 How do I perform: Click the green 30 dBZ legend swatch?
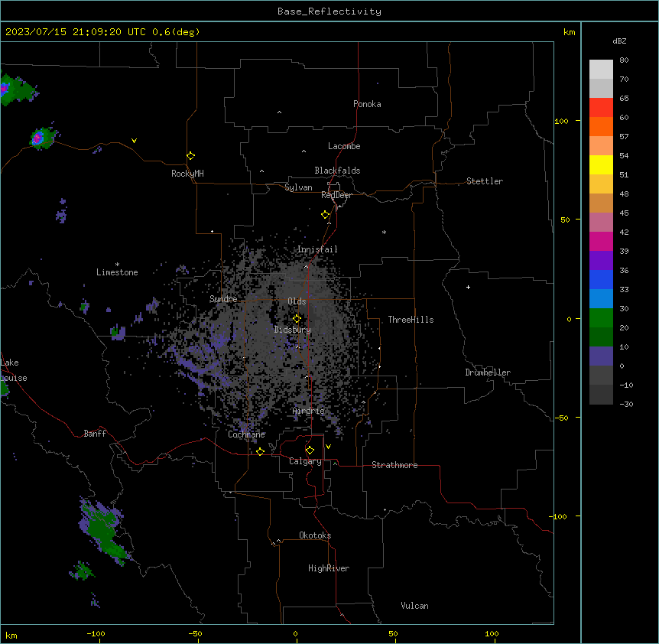tap(601, 318)
